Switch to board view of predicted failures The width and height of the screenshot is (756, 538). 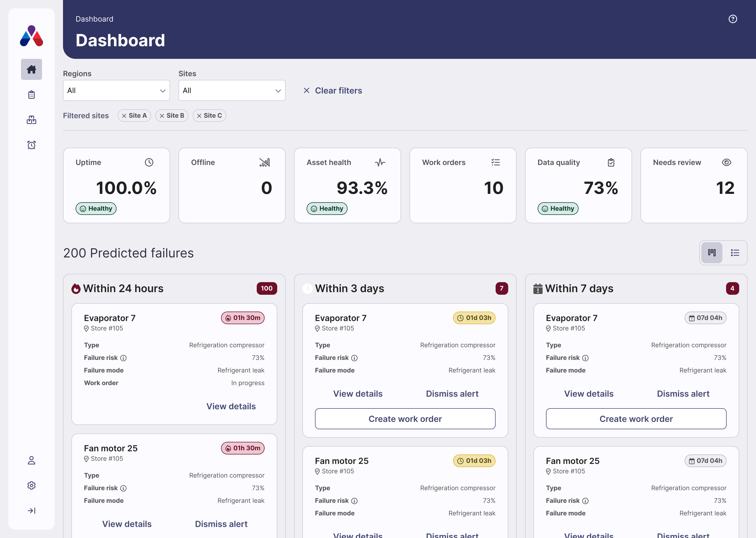[712, 253]
